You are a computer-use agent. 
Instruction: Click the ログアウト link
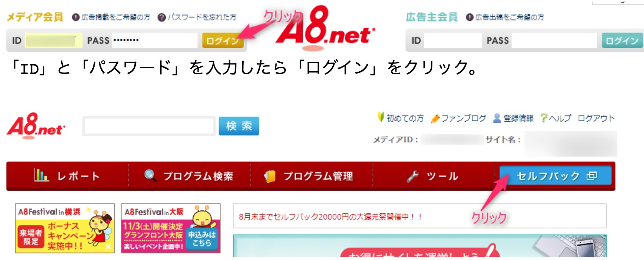[x=596, y=118]
